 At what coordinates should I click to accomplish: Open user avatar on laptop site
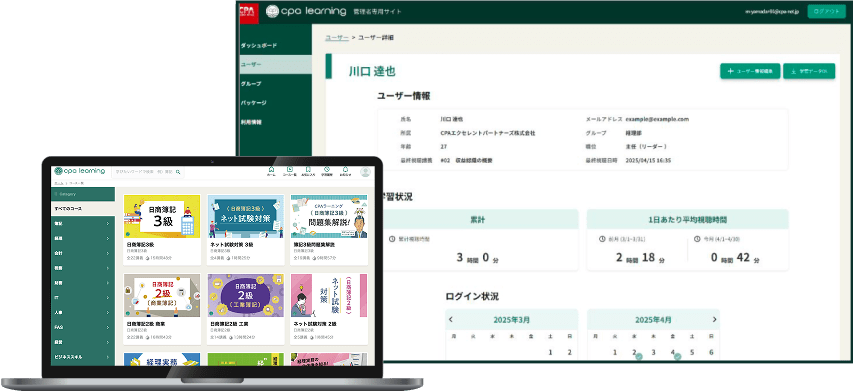pos(365,171)
